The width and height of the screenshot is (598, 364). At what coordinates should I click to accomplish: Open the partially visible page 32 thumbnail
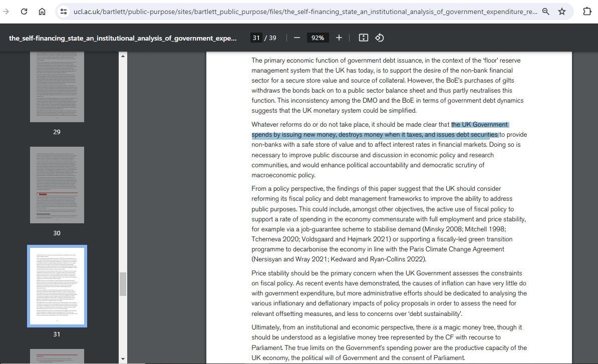(57, 356)
